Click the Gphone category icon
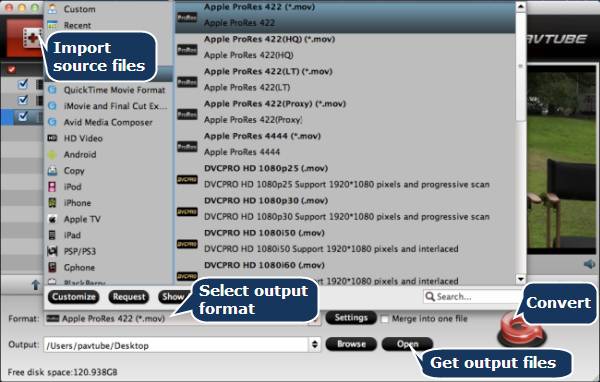600x382 pixels. [52, 267]
